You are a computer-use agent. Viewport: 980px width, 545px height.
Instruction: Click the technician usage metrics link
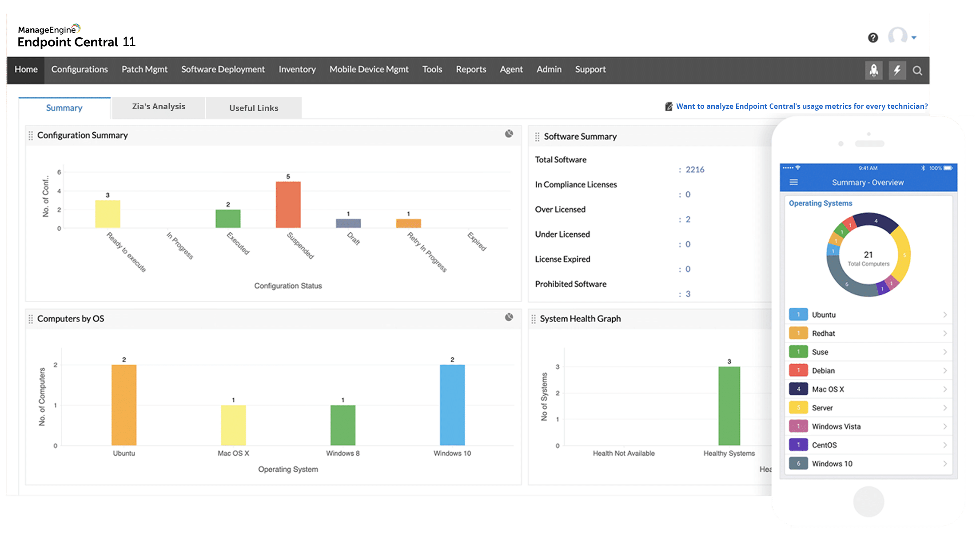[x=801, y=106]
